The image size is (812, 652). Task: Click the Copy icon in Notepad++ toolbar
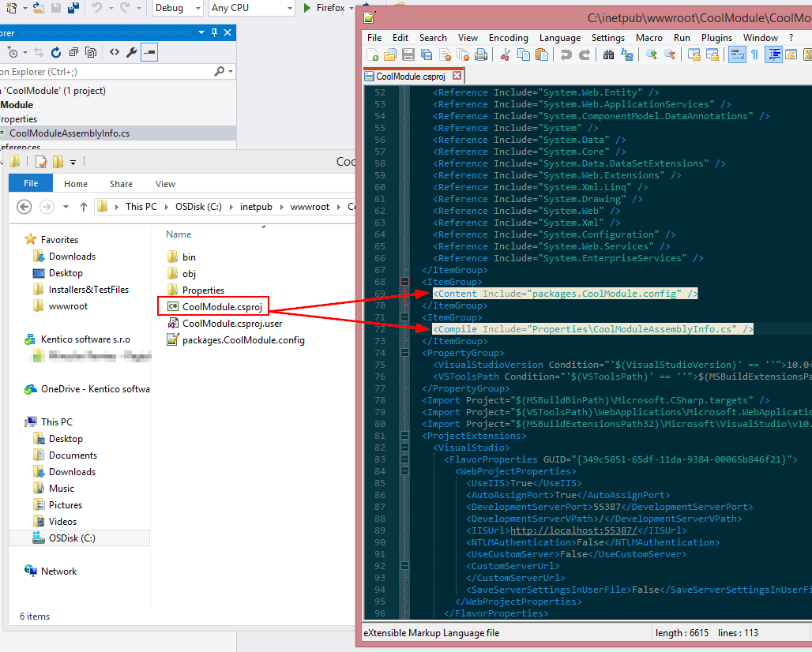click(x=524, y=54)
